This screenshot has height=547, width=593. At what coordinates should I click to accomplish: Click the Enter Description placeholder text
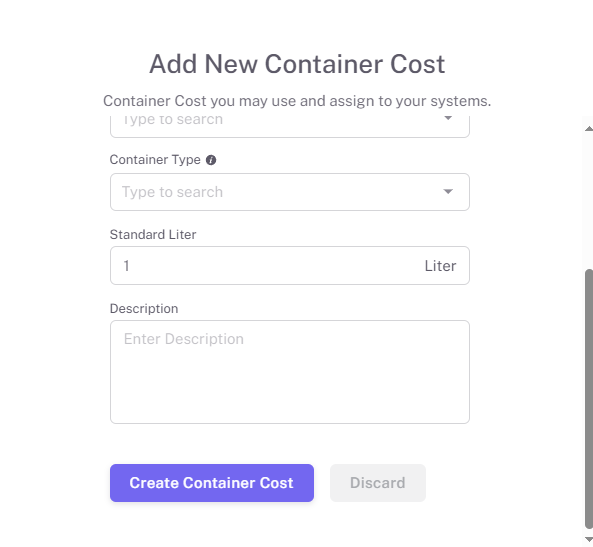coord(184,339)
